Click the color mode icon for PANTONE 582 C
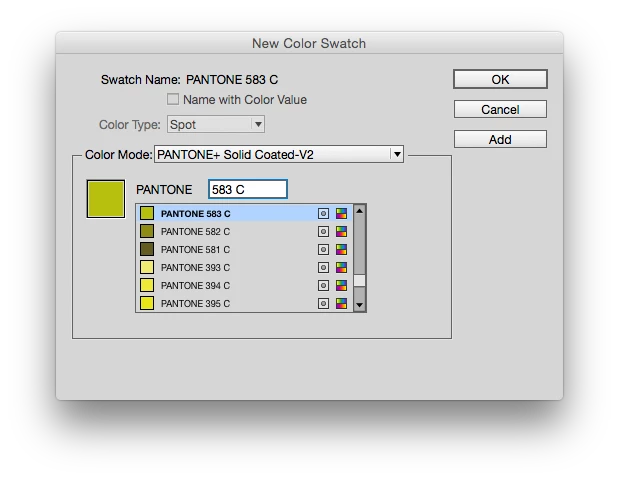Screen dimensions: 619x480 pyautogui.click(x=341, y=232)
